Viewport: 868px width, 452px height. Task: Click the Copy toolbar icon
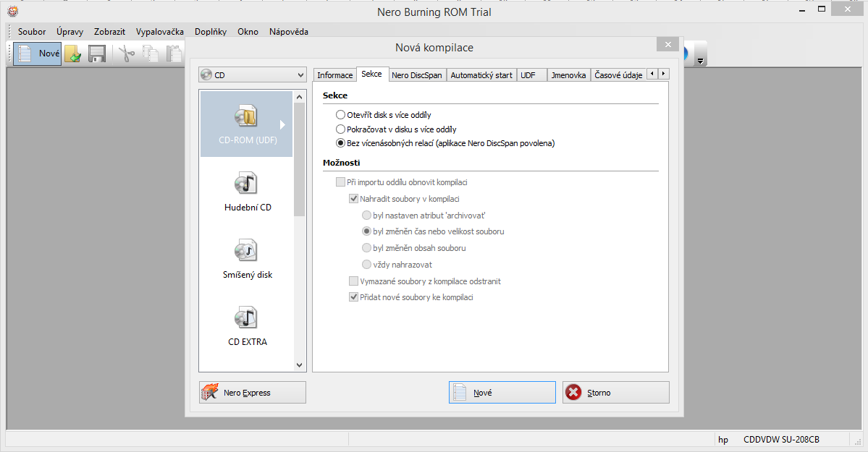[x=151, y=54]
